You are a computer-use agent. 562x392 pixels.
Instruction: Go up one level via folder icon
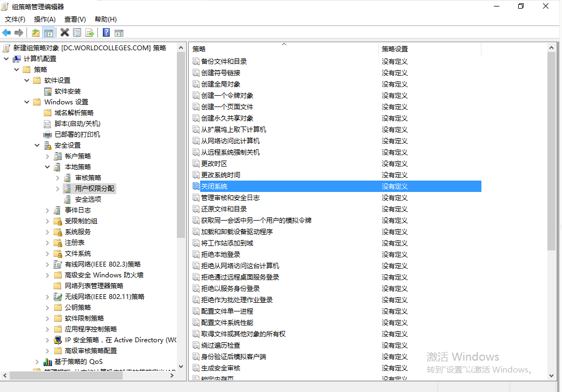pyautogui.click(x=36, y=33)
